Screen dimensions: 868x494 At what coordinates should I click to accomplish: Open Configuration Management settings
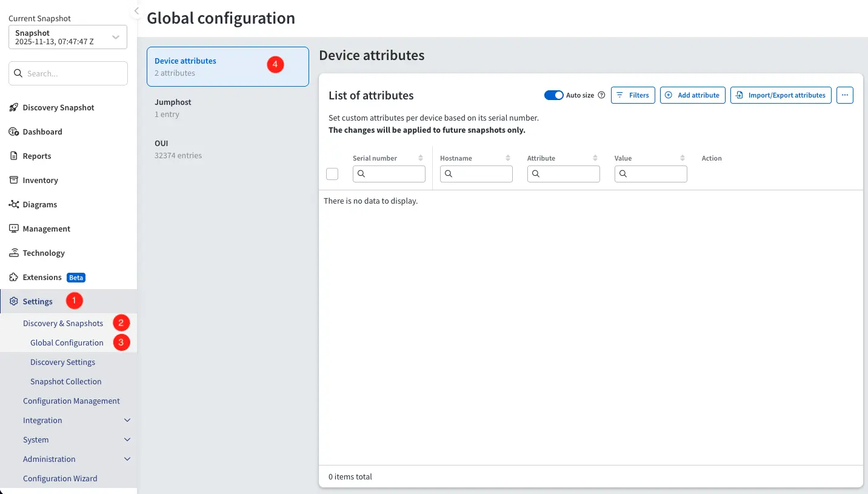[72, 401]
